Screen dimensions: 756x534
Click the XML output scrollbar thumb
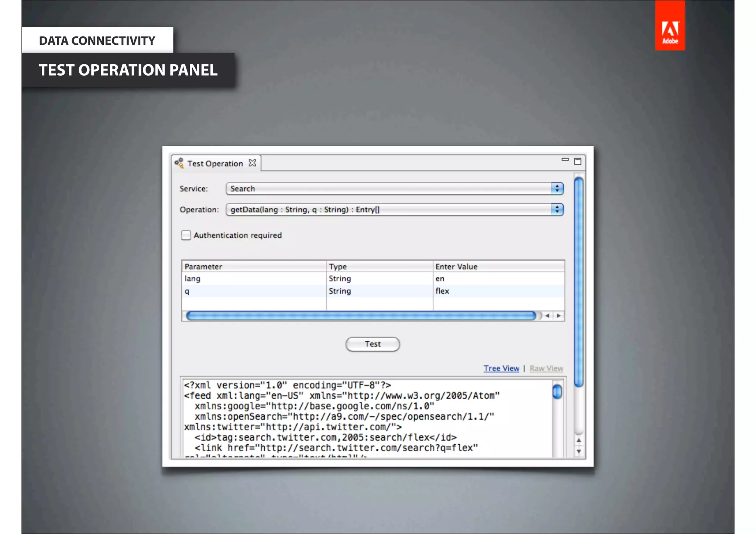click(557, 392)
